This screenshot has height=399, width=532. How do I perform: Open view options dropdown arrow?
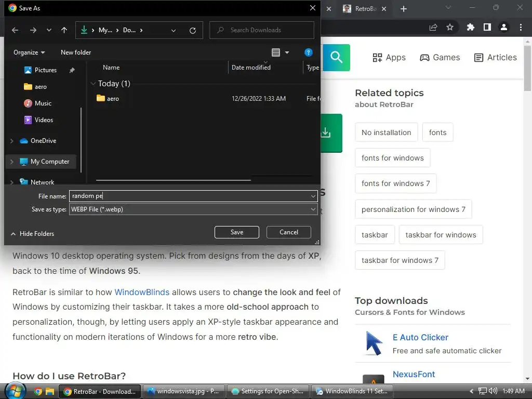pos(287,52)
